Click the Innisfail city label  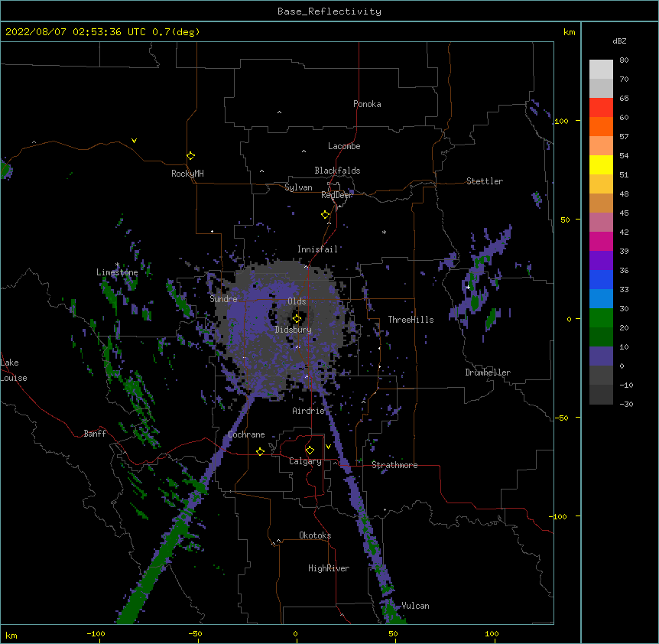(318, 249)
